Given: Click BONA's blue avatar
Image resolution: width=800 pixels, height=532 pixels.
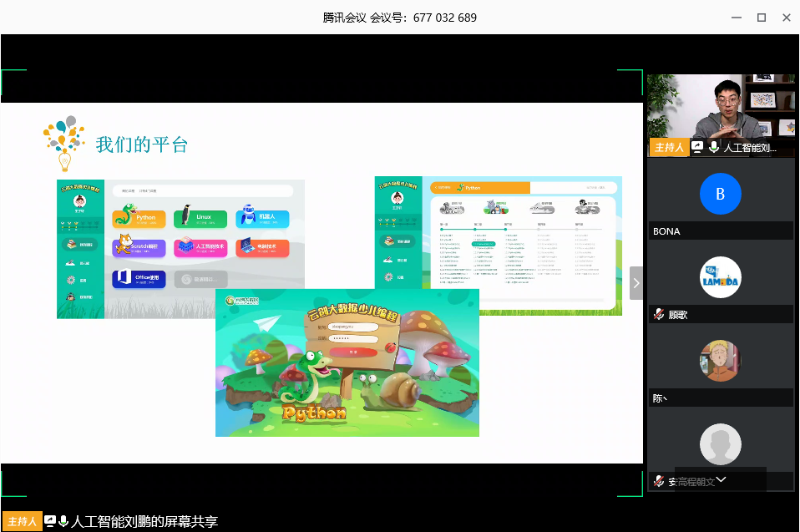Looking at the screenshot, I should click(720, 194).
